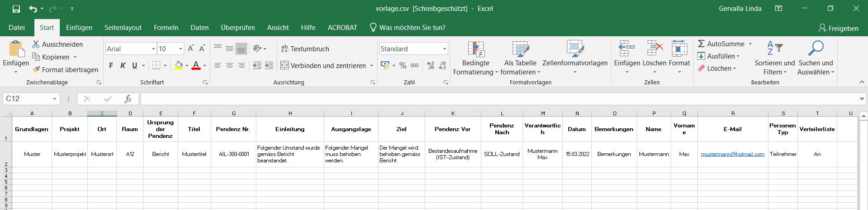Screen dimensions: 868x210
Task: Click the increase indent icon
Action: coord(269,65)
